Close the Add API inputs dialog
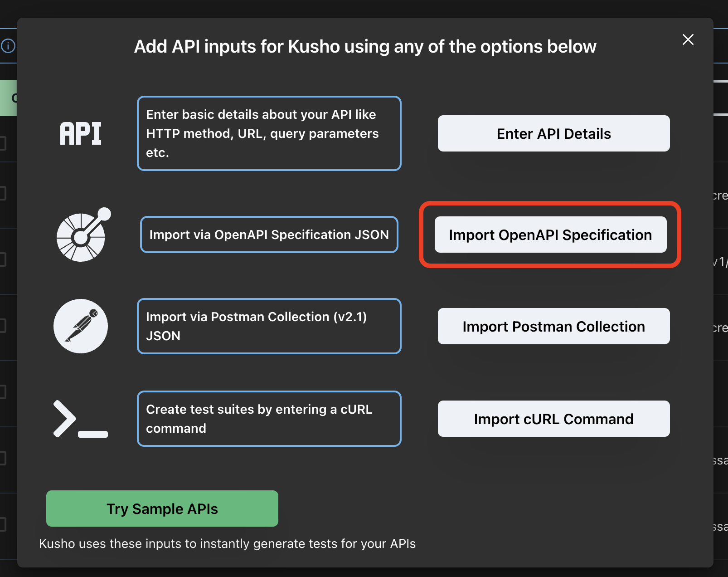This screenshot has height=577, width=728. pyautogui.click(x=688, y=40)
